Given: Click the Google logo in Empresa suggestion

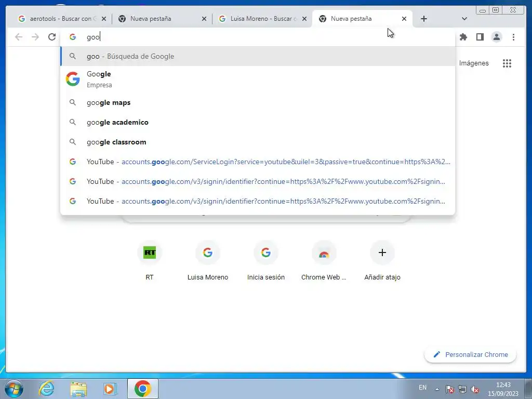Looking at the screenshot, I should point(73,79).
